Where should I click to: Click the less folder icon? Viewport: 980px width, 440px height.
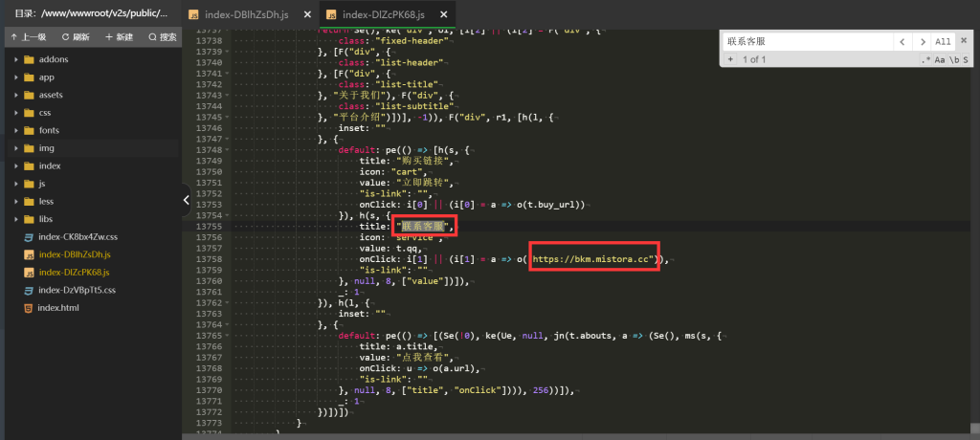click(x=28, y=201)
